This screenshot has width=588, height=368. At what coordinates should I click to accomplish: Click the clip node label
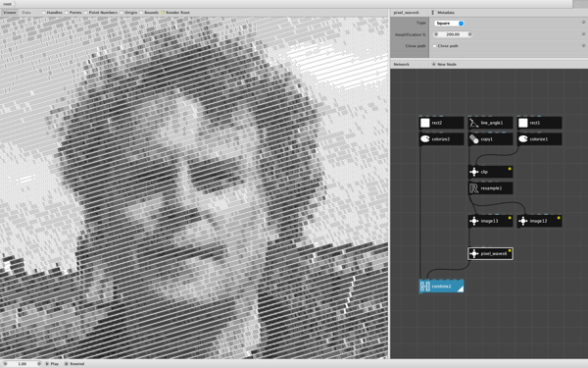(484, 172)
